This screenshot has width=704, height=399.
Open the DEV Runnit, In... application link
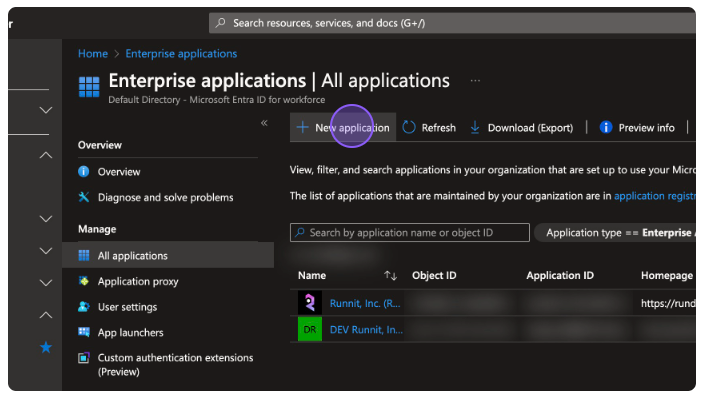coord(366,330)
